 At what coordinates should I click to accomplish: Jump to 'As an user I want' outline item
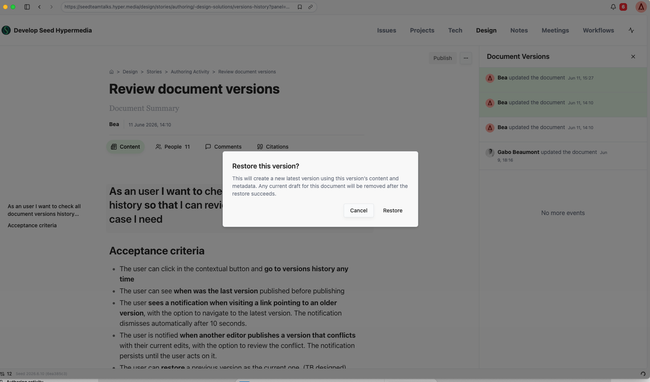click(x=44, y=210)
